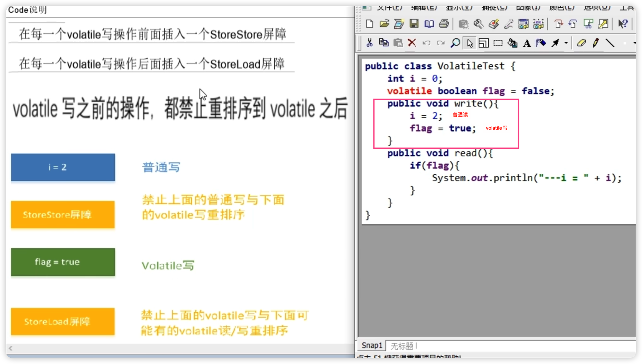The width and height of the screenshot is (642, 364).
Task: Open a file using the folder icon
Action: click(384, 24)
